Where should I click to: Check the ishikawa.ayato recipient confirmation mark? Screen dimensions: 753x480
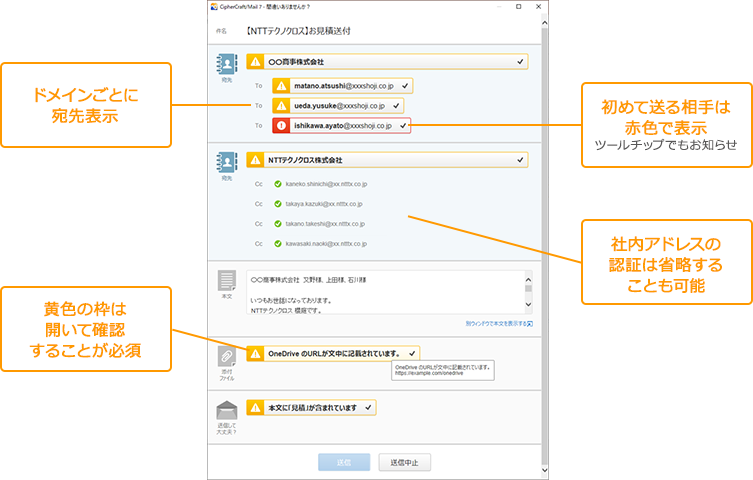[x=403, y=126]
